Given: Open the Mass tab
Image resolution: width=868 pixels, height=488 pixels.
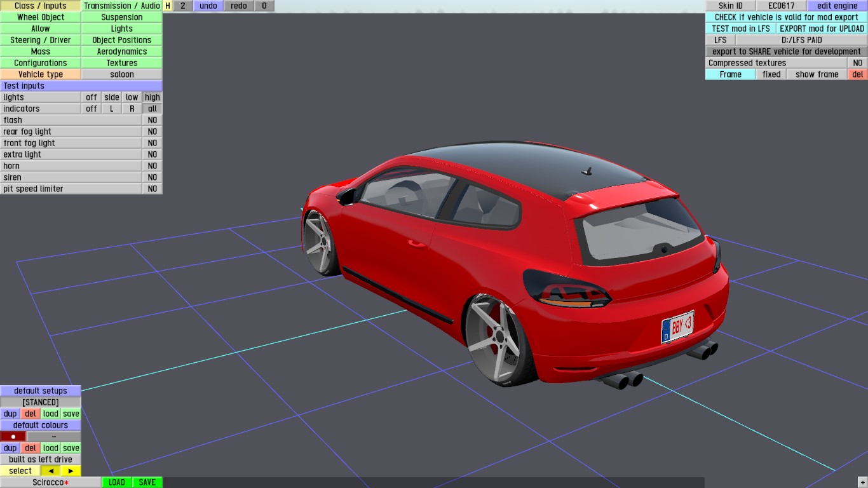Looking at the screenshot, I should pos(41,51).
